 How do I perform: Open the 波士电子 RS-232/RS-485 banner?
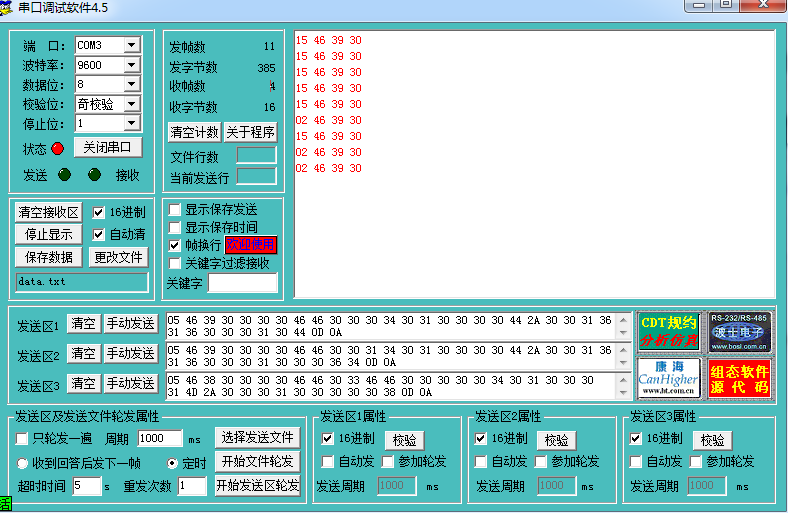[x=739, y=331]
